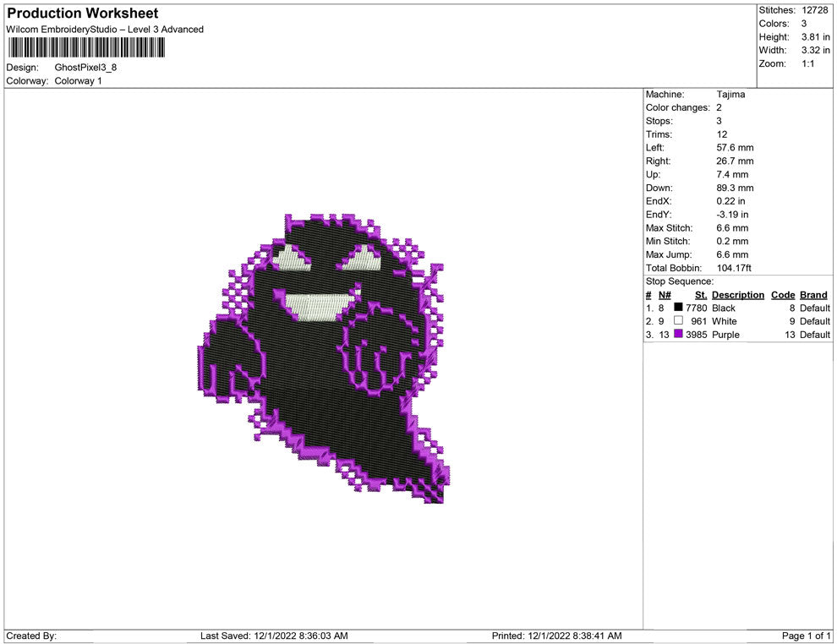This screenshot has width=837, height=644.
Task: Click the 'Stops:' label
Action: coord(659,121)
